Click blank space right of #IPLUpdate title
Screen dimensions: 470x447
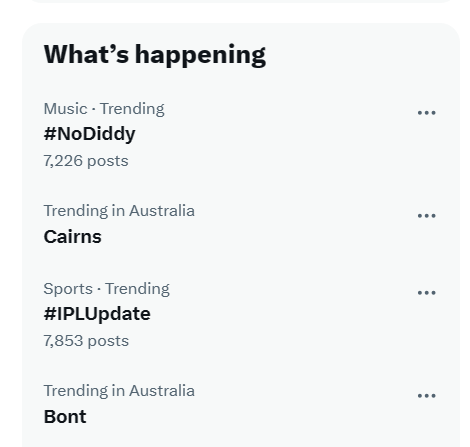tap(280, 314)
